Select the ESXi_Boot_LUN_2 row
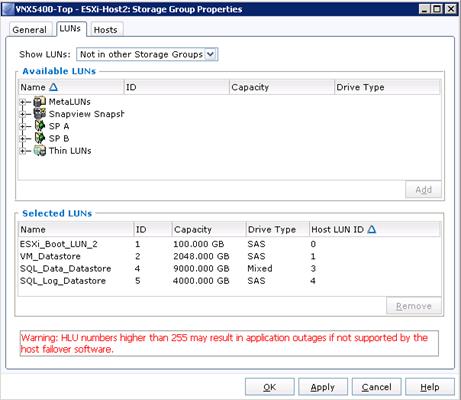The height and width of the screenshot is (400, 461). point(229,244)
